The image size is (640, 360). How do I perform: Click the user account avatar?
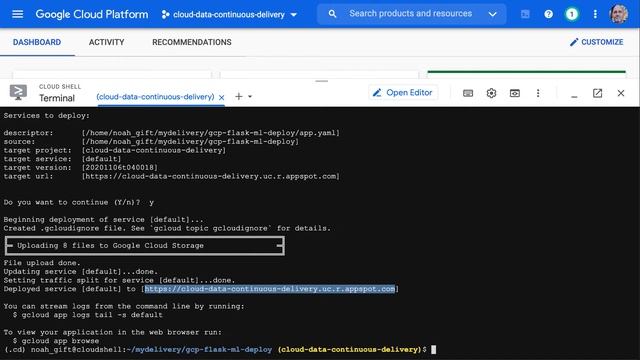pyautogui.click(x=619, y=14)
